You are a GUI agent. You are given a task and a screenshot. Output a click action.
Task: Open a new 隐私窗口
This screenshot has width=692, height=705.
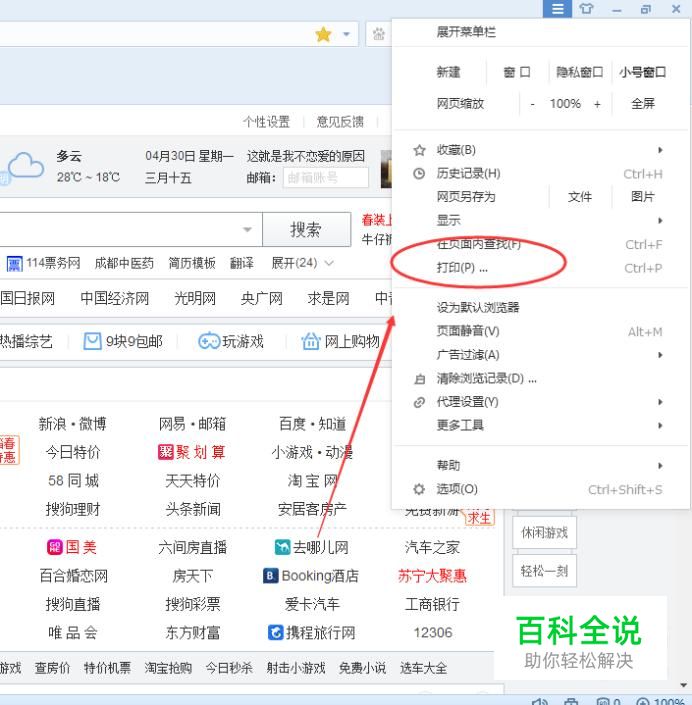click(x=580, y=72)
